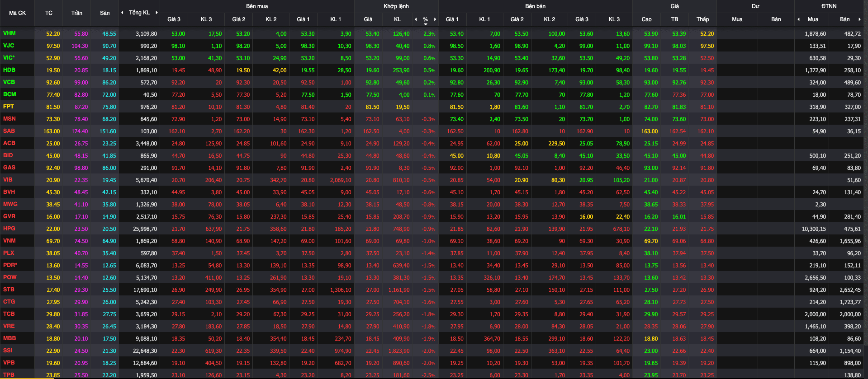
Task: Sort by the Mã CK column header
Action: point(18,13)
